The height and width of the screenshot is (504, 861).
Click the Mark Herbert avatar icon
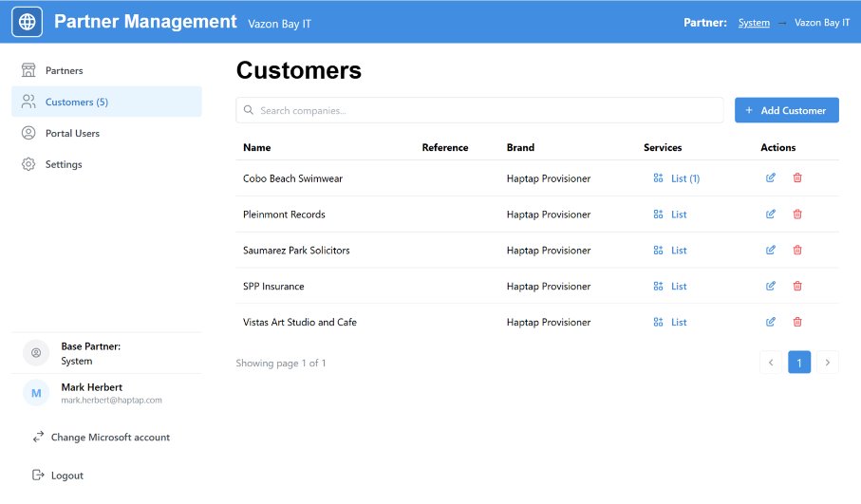pos(36,393)
